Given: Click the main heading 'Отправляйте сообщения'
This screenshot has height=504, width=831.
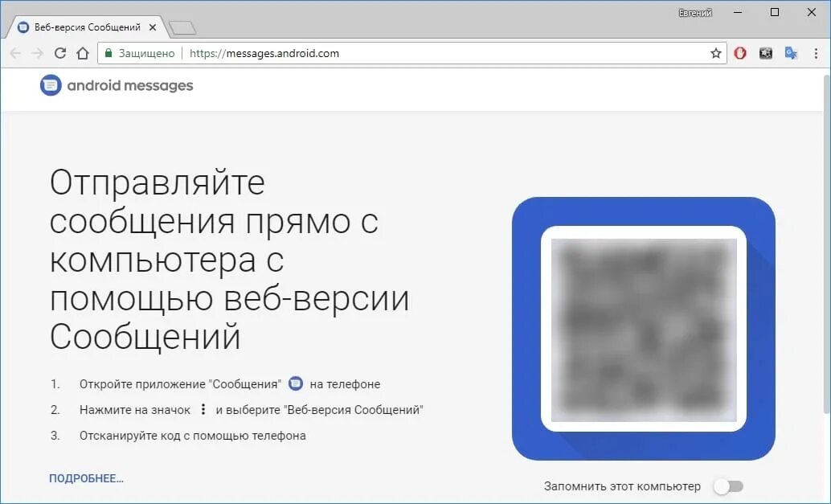Looking at the screenshot, I should [230, 260].
